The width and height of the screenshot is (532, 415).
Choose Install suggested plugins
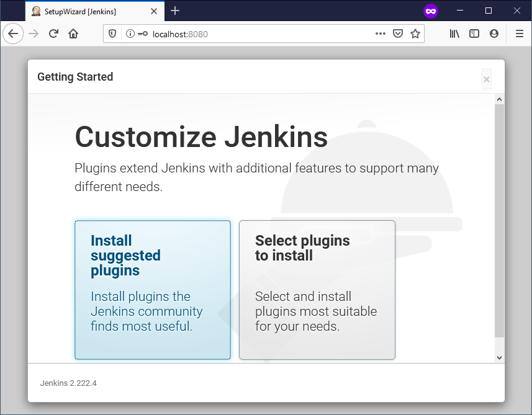(x=153, y=290)
